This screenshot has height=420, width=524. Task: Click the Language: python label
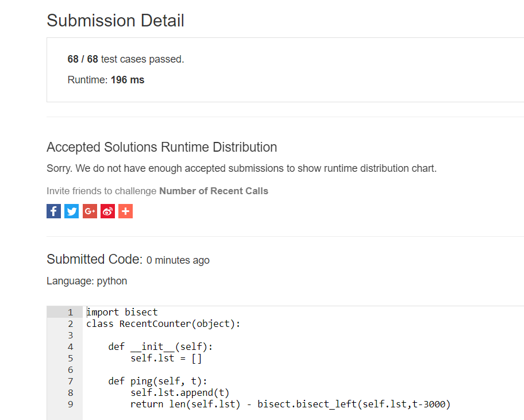click(87, 281)
